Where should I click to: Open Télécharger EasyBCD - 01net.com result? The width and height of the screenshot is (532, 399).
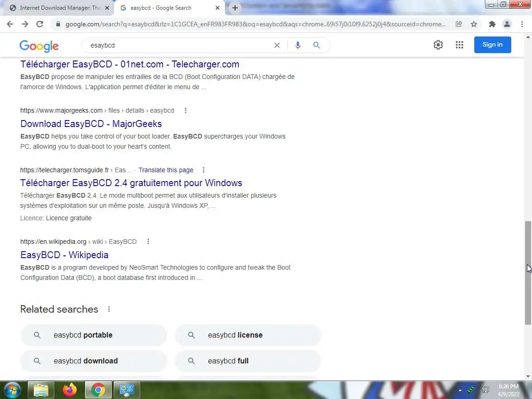tap(130, 64)
